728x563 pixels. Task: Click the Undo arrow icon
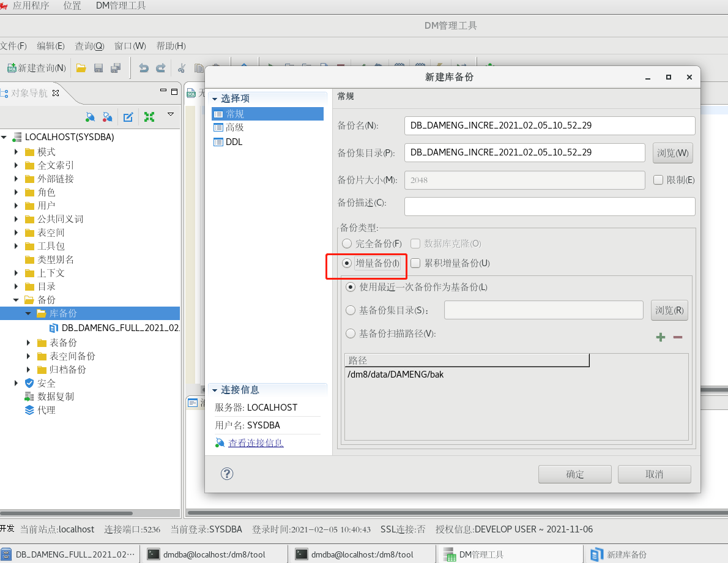144,69
